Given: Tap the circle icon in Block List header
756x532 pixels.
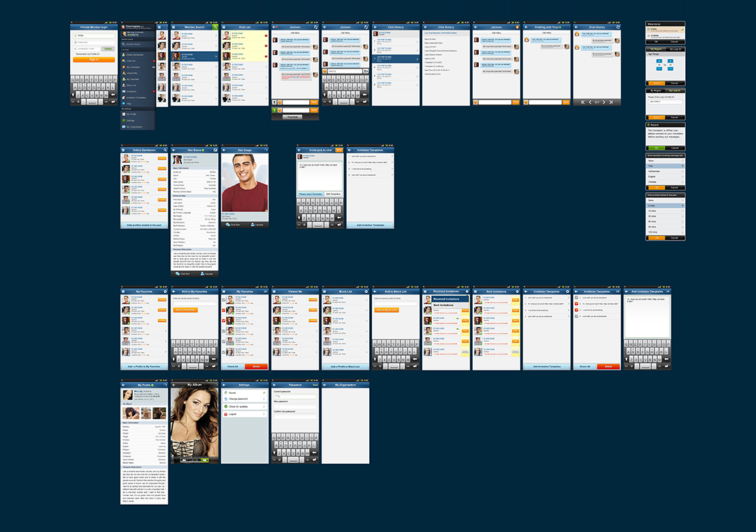Looking at the screenshot, I should pyautogui.click(x=366, y=292).
